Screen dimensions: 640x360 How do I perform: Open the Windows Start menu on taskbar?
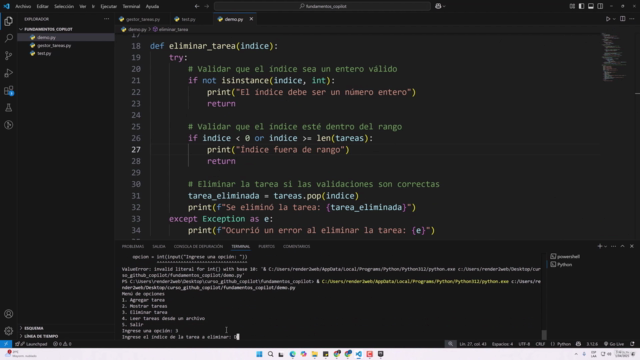click(259, 354)
